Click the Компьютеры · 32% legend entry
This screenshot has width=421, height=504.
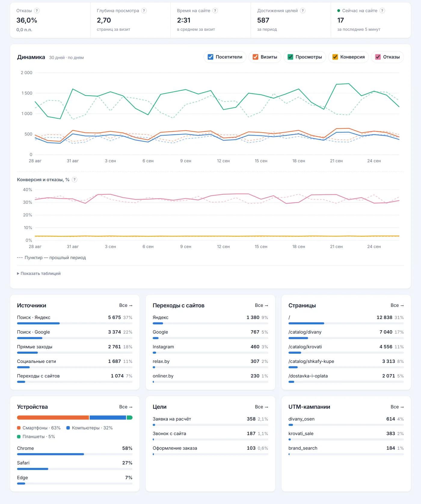[x=89, y=428]
